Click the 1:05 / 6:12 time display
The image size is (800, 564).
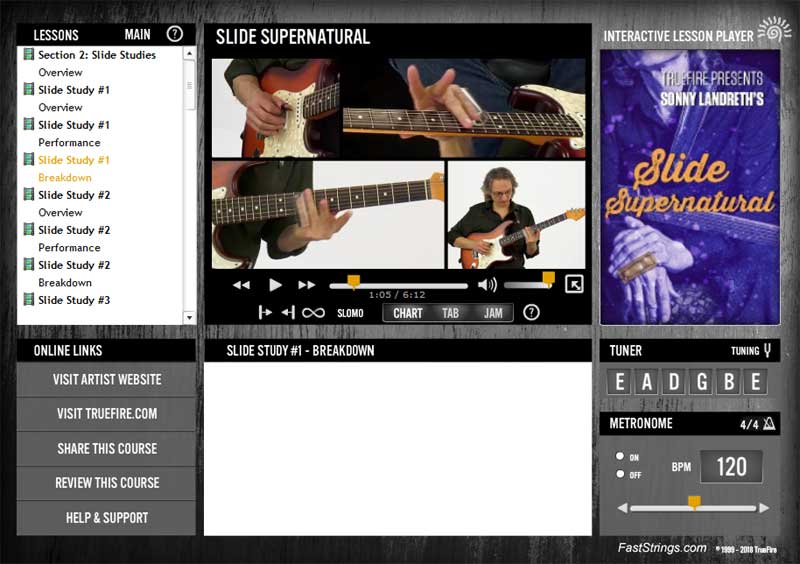point(396,295)
